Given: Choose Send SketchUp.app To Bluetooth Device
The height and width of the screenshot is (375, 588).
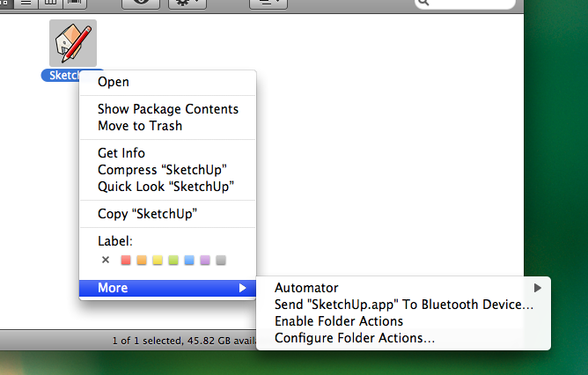Looking at the screenshot, I should [x=403, y=305].
